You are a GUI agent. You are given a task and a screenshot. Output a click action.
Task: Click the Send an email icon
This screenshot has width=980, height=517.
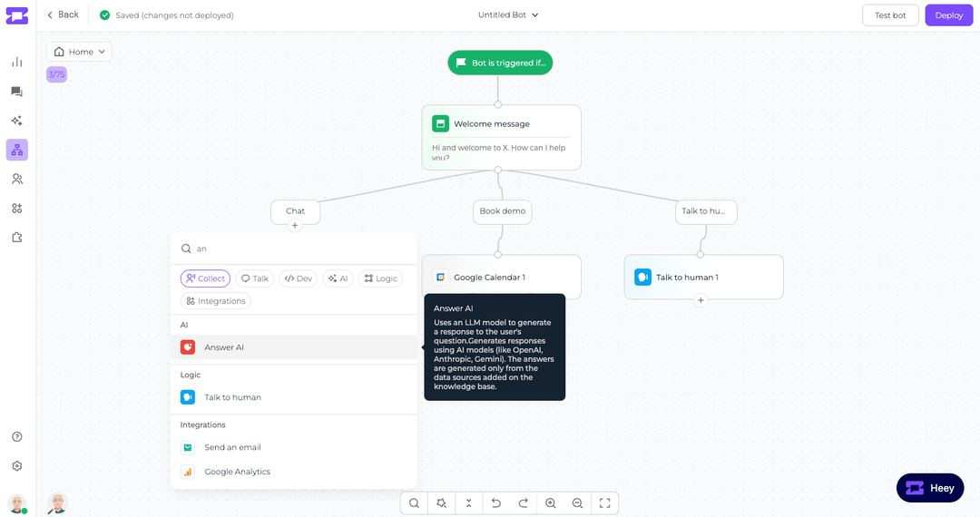188,447
